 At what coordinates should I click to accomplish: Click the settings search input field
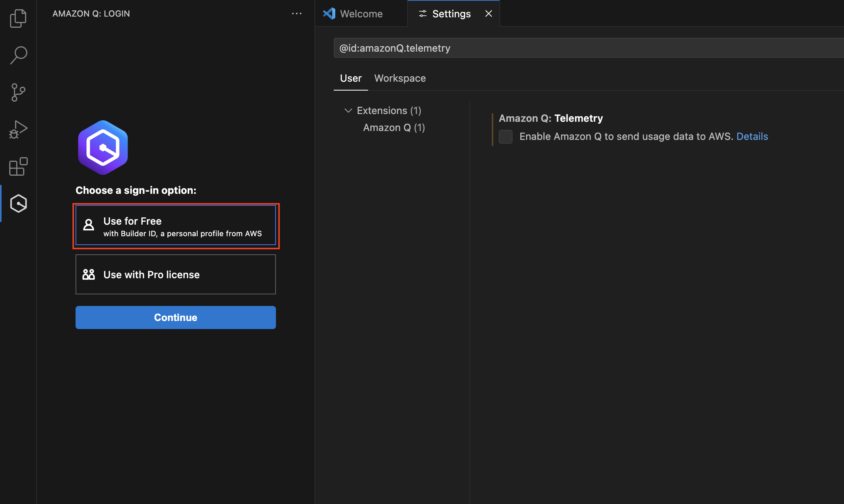tap(588, 48)
